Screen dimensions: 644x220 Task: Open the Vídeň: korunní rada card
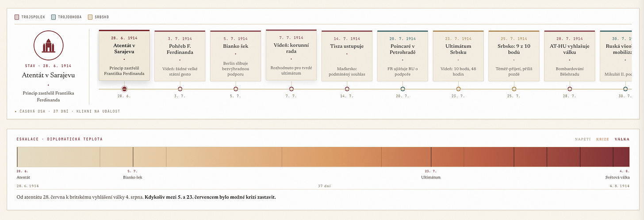291,55
